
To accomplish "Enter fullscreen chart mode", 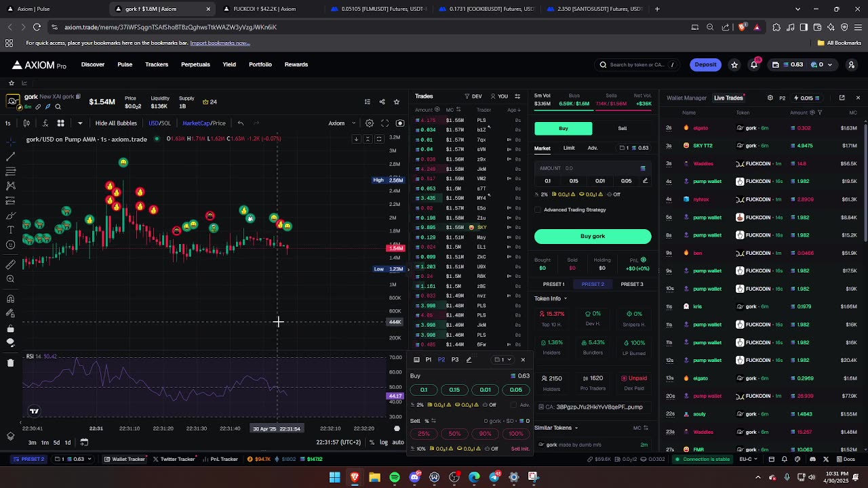I will coord(384,123).
